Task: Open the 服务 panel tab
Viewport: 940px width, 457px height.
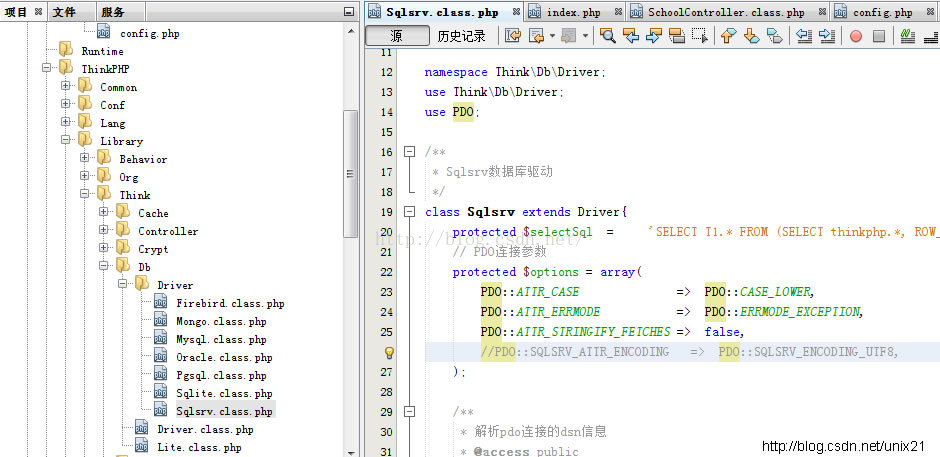Action: [113, 11]
